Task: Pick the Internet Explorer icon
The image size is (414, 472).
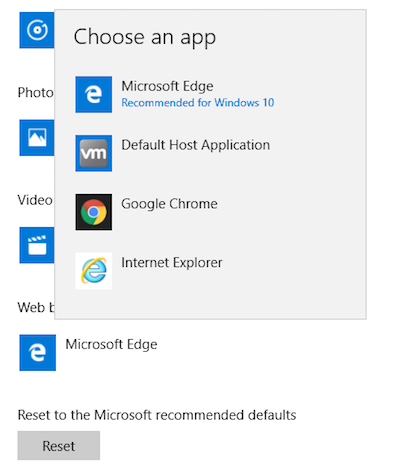Action: (x=94, y=271)
